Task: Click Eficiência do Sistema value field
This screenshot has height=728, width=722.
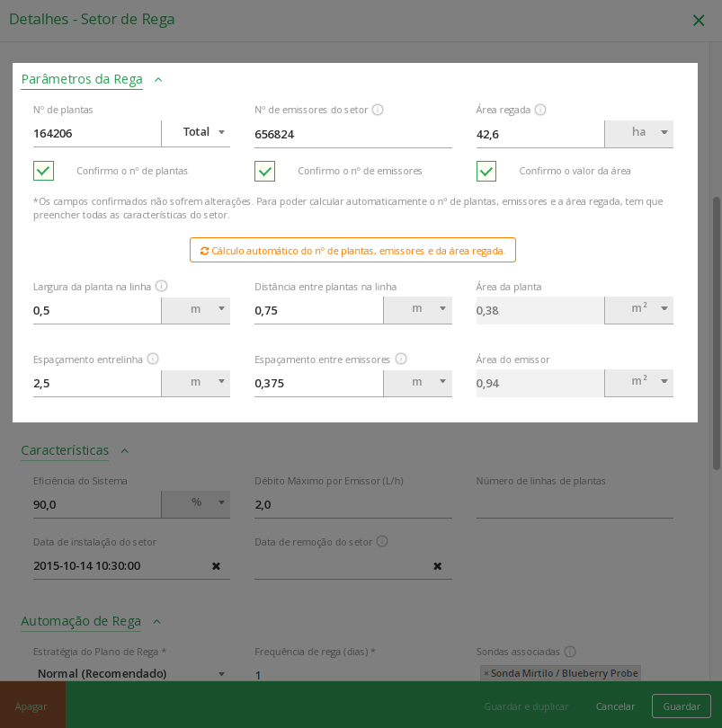Action: click(x=97, y=505)
